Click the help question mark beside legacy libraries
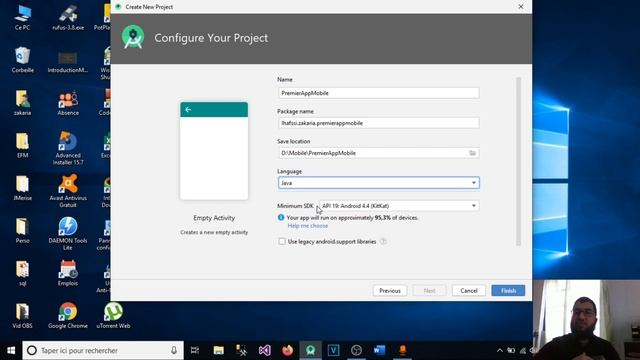640x360 pixels. (383, 242)
